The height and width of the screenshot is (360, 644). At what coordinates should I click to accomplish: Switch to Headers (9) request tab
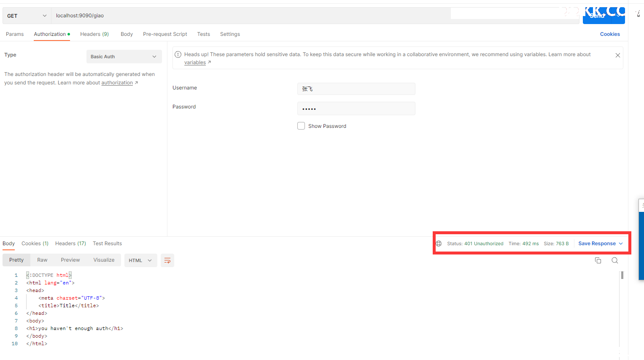[94, 34]
